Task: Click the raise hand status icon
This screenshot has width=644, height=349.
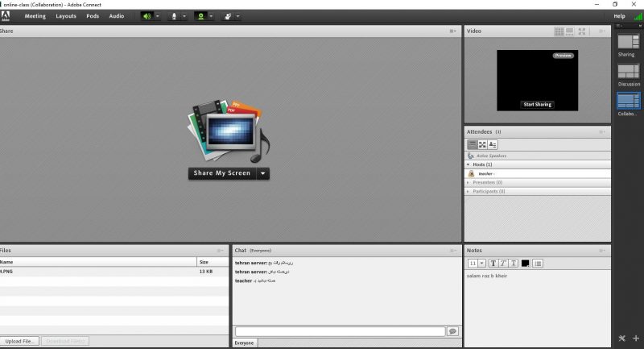Action: pyautogui.click(x=228, y=16)
